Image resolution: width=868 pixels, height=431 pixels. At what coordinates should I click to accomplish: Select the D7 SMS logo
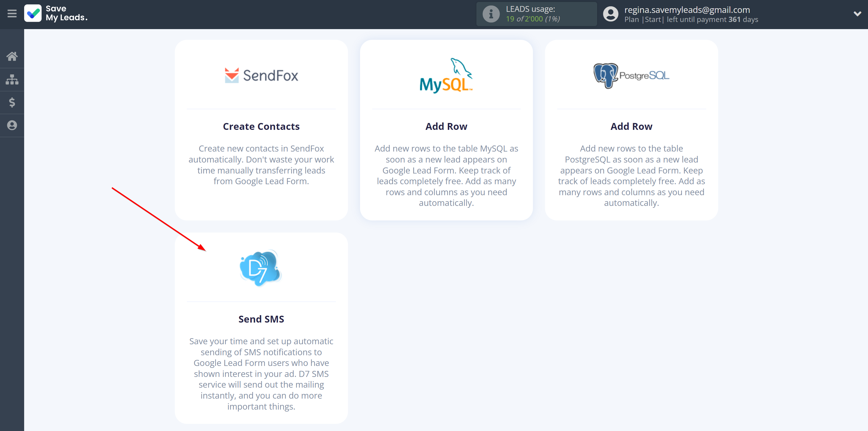click(x=260, y=268)
